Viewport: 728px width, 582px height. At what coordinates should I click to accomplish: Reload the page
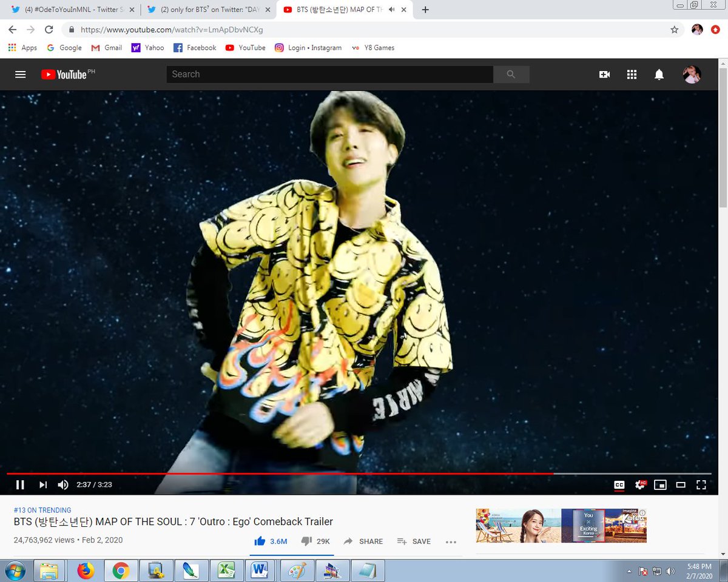[x=49, y=30]
